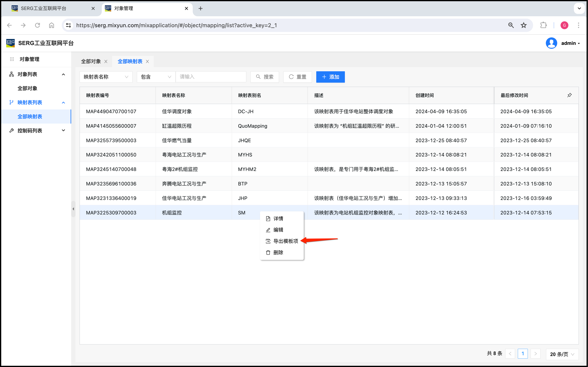Click the 重置 reset button
Image resolution: width=588 pixels, height=367 pixels.
tap(297, 77)
